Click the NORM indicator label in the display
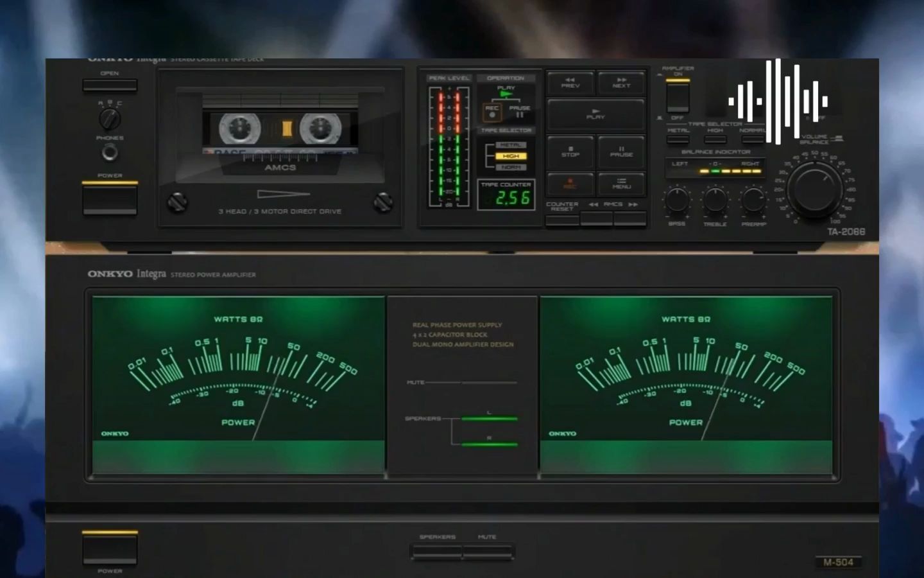924x578 pixels. pos(511,167)
